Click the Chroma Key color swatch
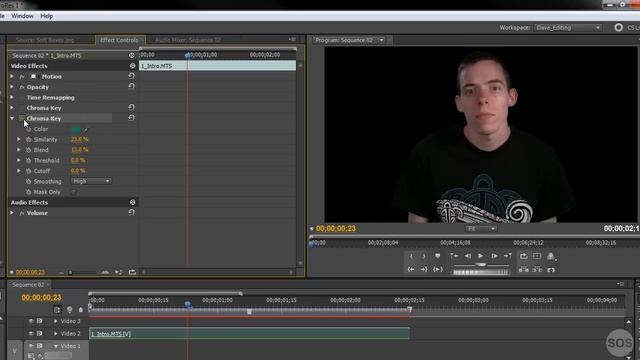 pos(76,129)
